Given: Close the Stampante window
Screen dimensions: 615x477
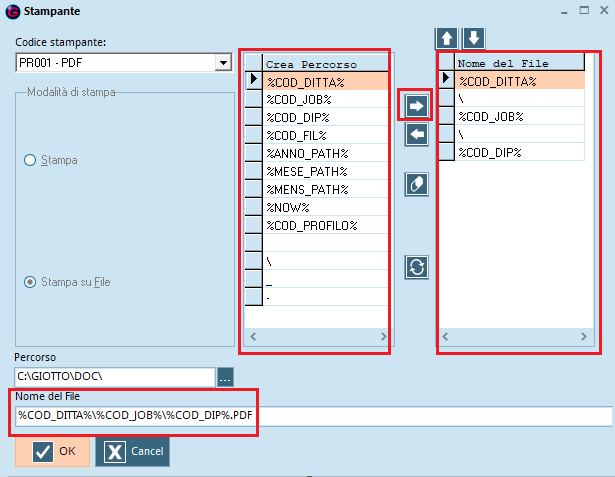Looking at the screenshot, I should pyautogui.click(x=604, y=11).
